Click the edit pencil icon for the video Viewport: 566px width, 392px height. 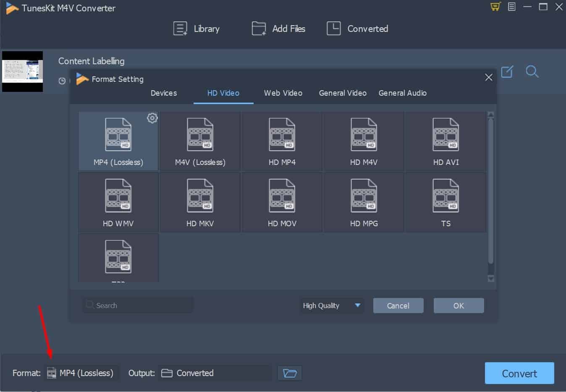(507, 71)
